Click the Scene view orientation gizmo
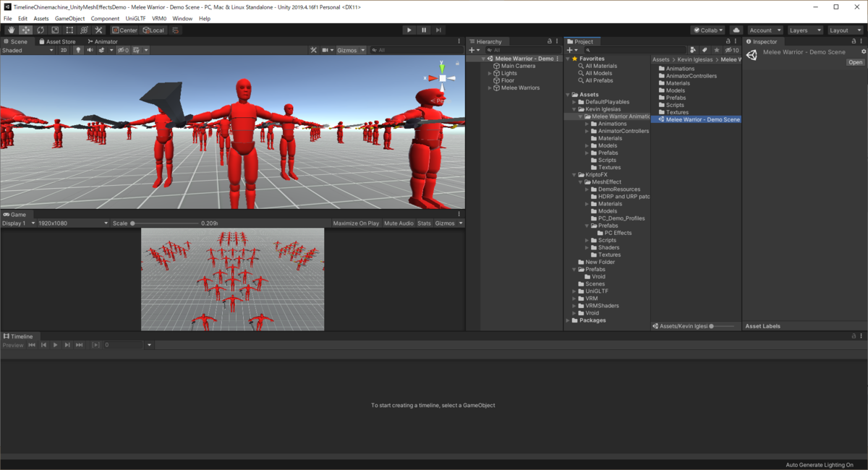Screen dimensions: 868x470 442,78
